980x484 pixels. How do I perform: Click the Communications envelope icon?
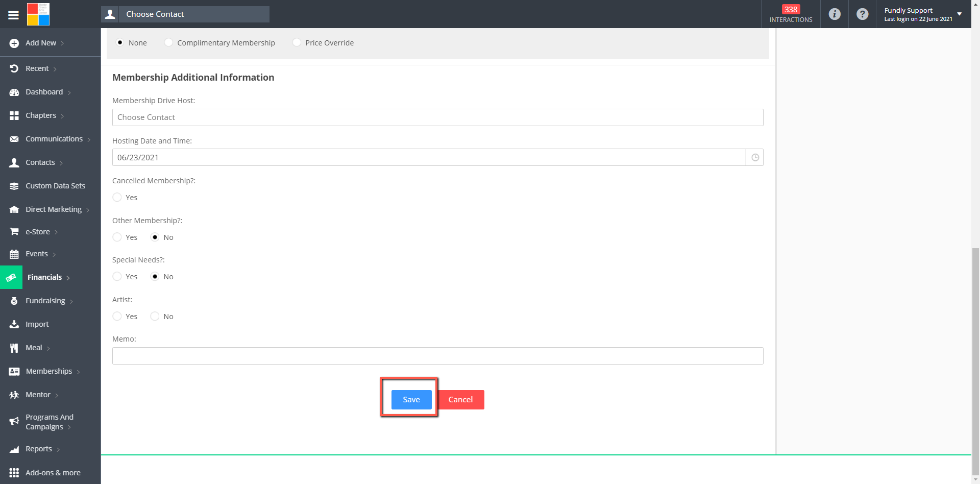(x=14, y=139)
